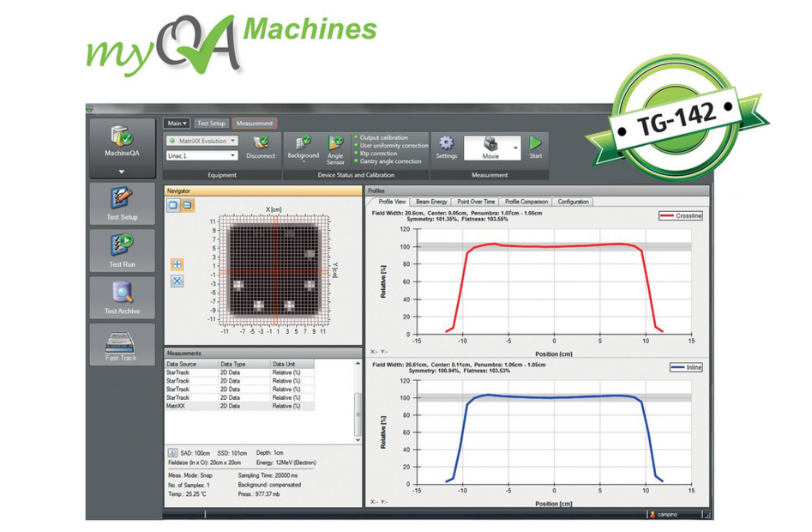
Task: Run the Background measurement
Action: click(303, 147)
